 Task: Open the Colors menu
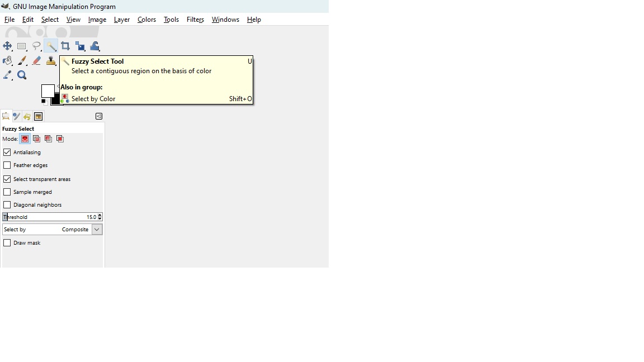click(146, 20)
